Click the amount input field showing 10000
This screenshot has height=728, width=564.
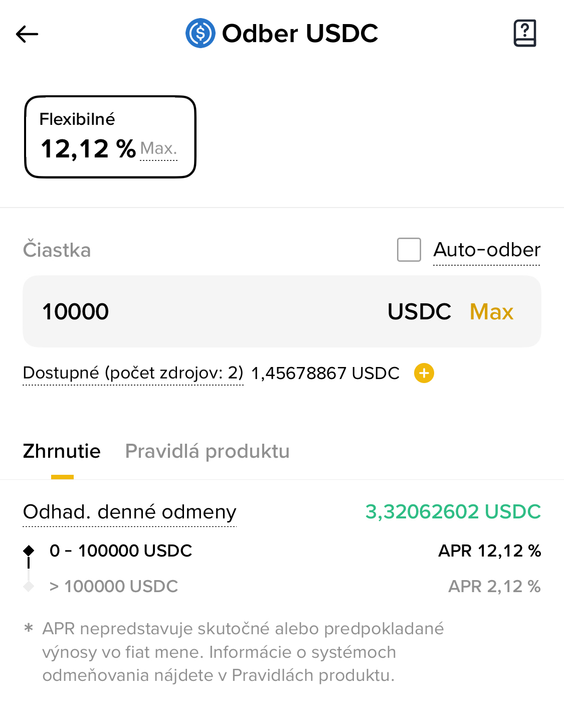tap(201, 311)
